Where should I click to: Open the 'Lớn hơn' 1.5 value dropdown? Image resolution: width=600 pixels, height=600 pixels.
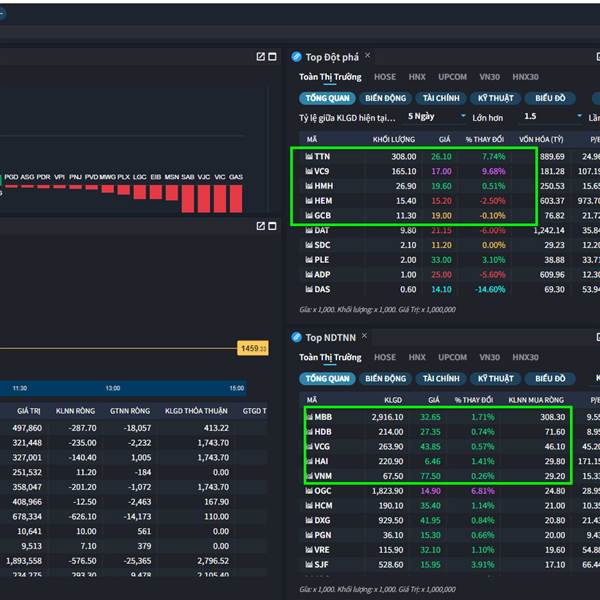click(x=550, y=117)
